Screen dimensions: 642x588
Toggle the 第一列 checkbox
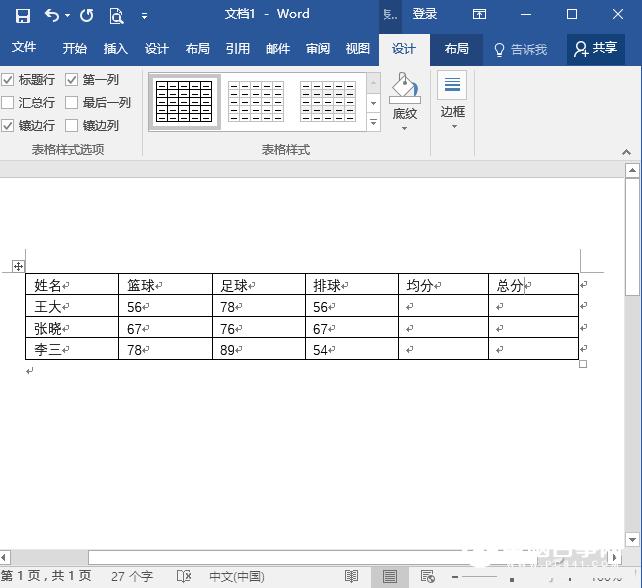71,79
